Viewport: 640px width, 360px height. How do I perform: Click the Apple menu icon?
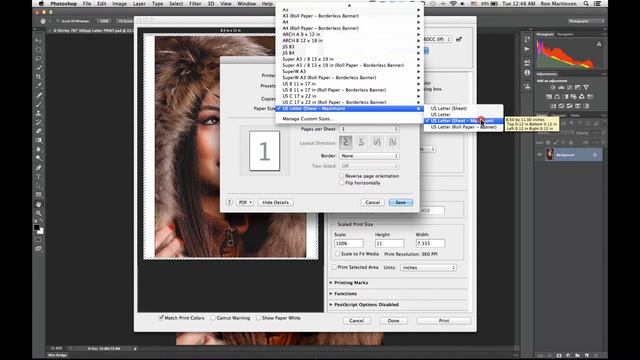pyautogui.click(x=41, y=4)
